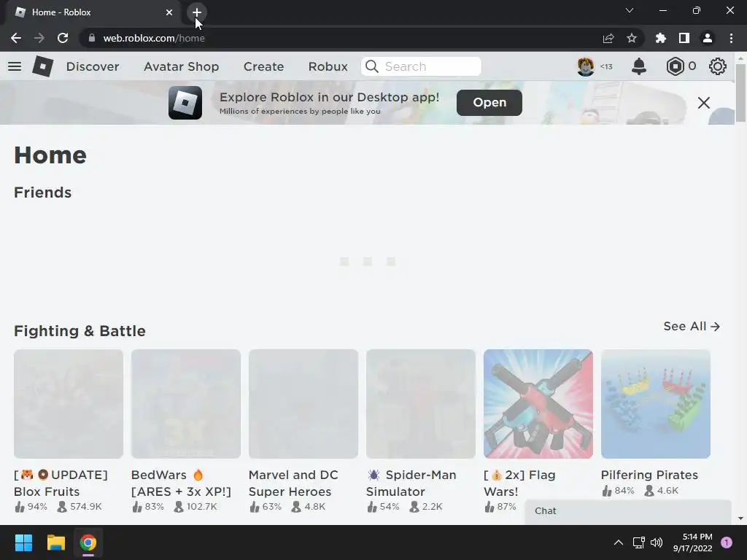Open the notifications bell

tap(639, 66)
